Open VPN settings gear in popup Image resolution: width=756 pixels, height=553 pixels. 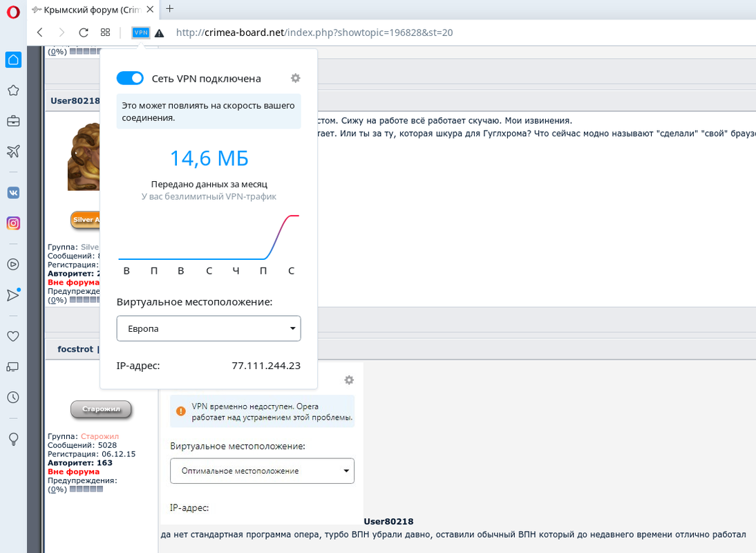click(296, 78)
